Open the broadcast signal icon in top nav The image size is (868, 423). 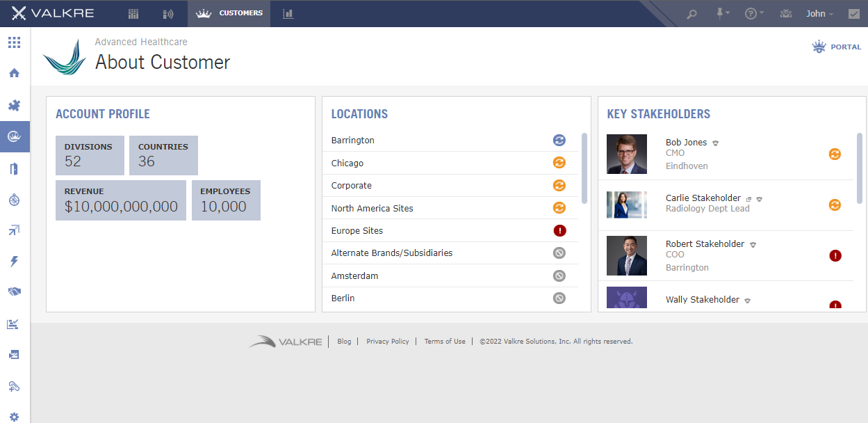pos(167,13)
